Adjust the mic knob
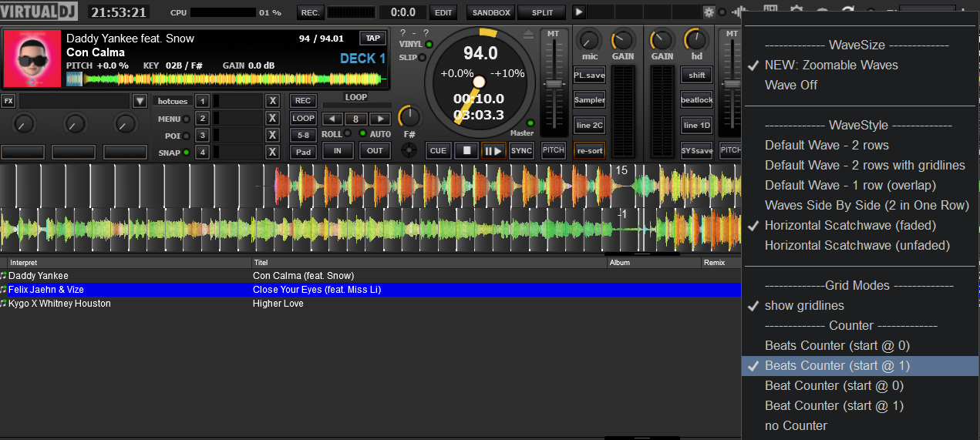This screenshot has width=980, height=440. [589, 40]
